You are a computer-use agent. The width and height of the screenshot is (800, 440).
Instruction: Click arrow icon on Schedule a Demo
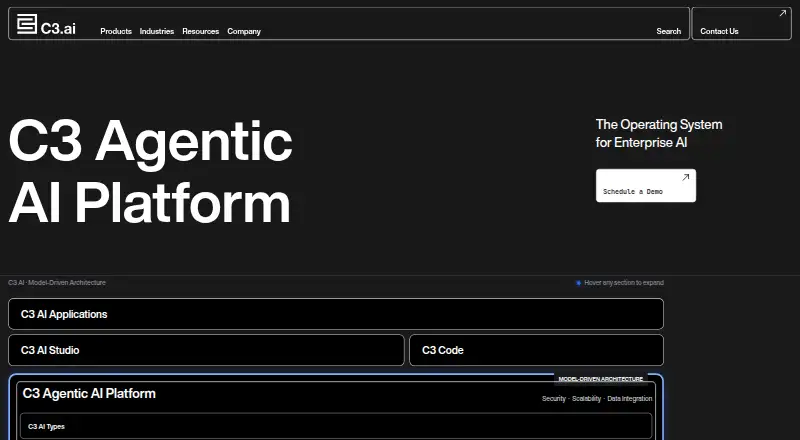(685, 177)
